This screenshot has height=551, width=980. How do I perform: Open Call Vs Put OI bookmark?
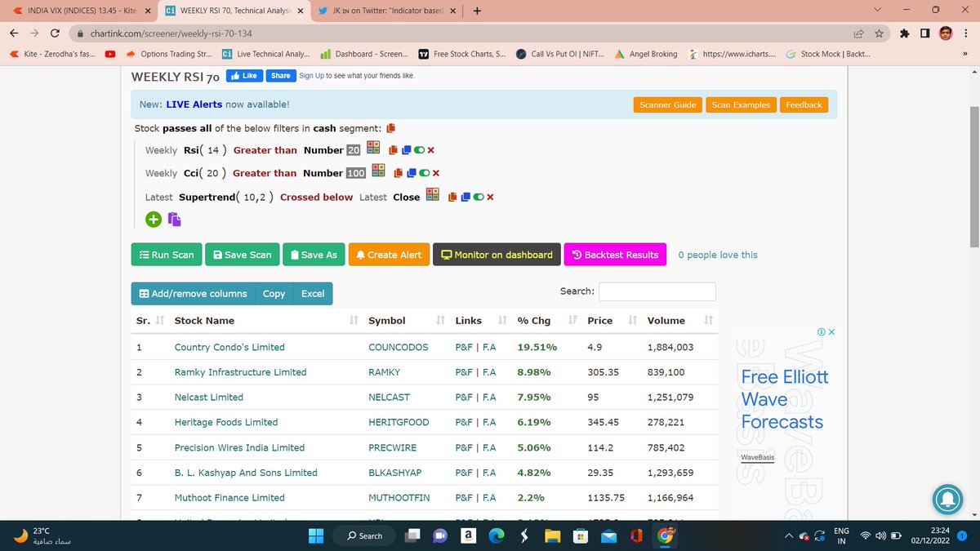560,54
